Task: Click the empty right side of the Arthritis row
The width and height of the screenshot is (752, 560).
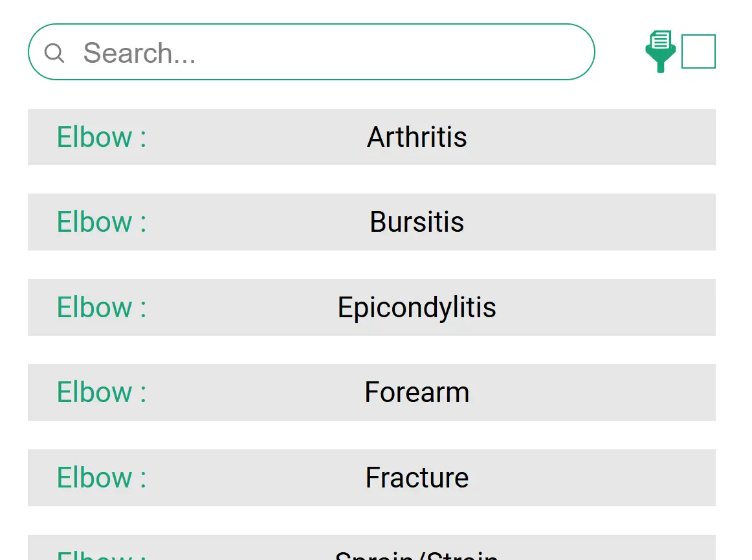Action: [615, 137]
